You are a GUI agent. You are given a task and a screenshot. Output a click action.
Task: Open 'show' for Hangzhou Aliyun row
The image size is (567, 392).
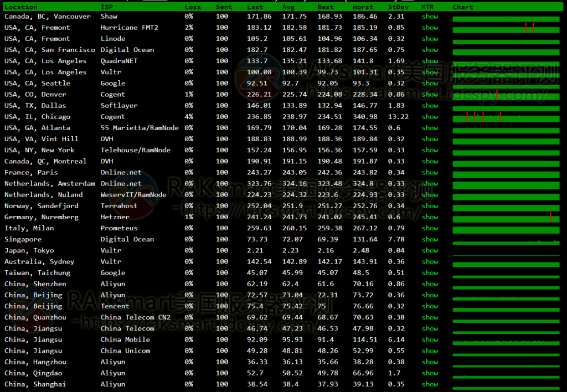coord(430,362)
